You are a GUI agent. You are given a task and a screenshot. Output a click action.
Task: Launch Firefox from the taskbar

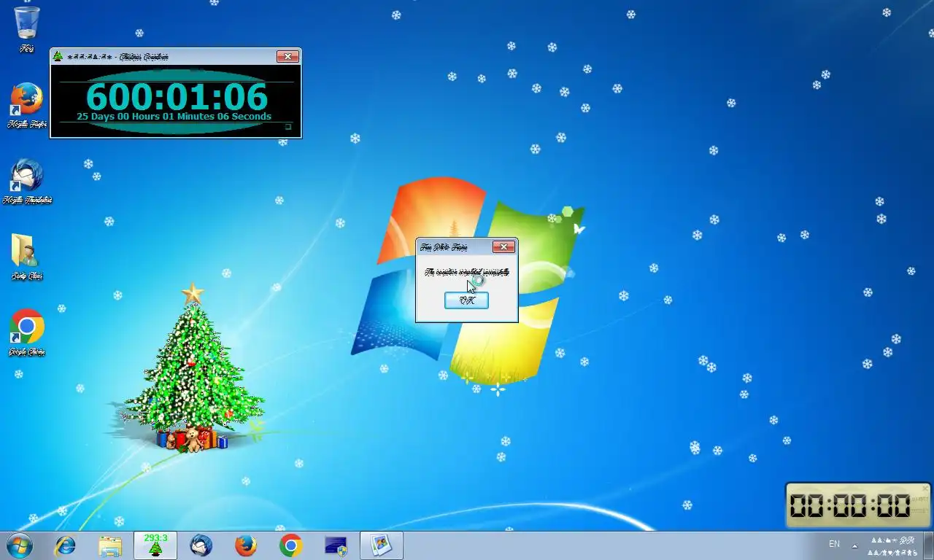246,545
